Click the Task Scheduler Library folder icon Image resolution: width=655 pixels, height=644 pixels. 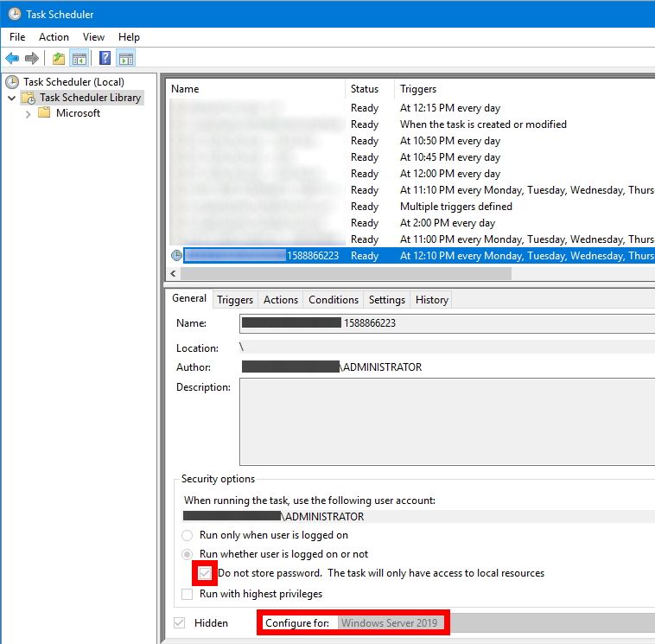click(29, 99)
